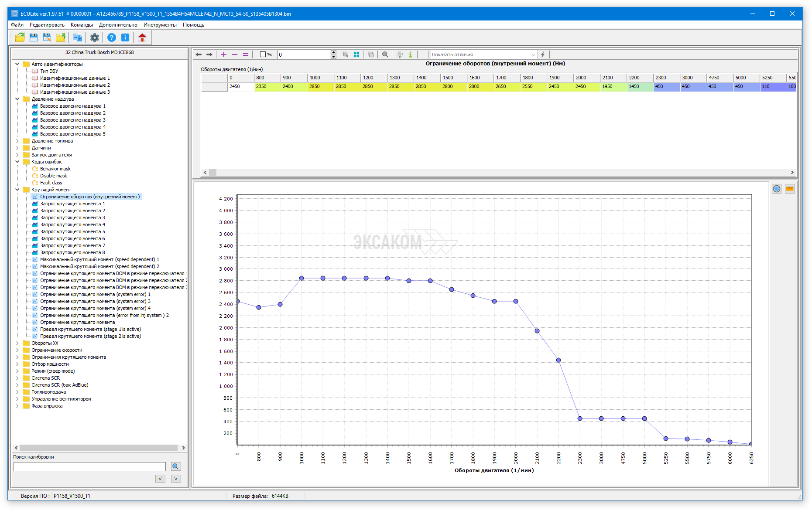The height and width of the screenshot is (510, 812).
Task: Click the open file folder icon
Action: click(x=20, y=37)
